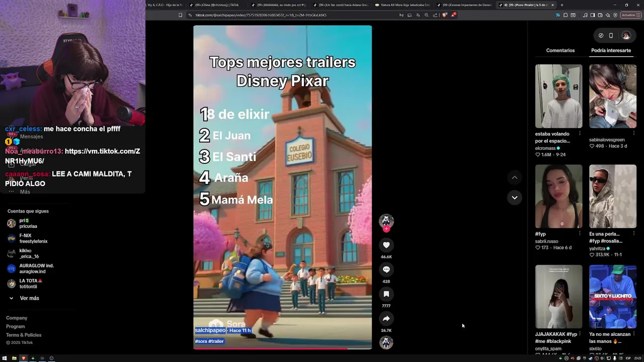The height and width of the screenshot is (362, 644).
Task: Open more options on the JJAJAKAKAK card
Action: [x=580, y=334]
